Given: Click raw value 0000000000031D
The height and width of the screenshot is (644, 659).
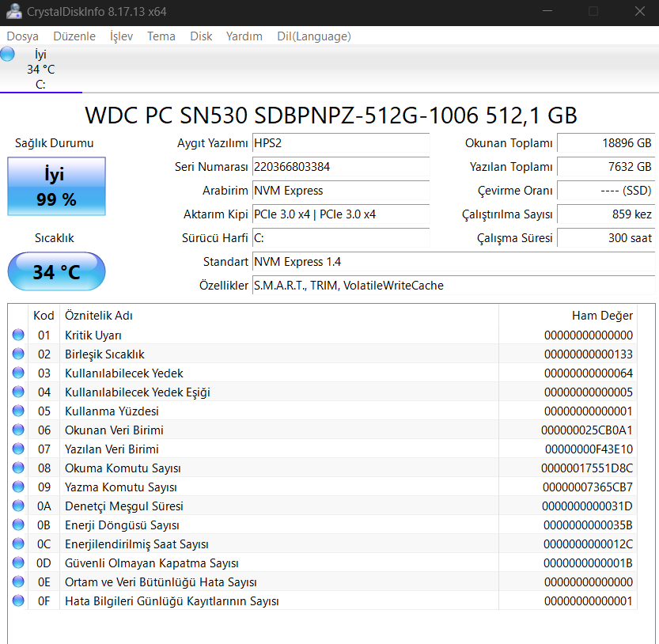Looking at the screenshot, I should click(x=587, y=506).
